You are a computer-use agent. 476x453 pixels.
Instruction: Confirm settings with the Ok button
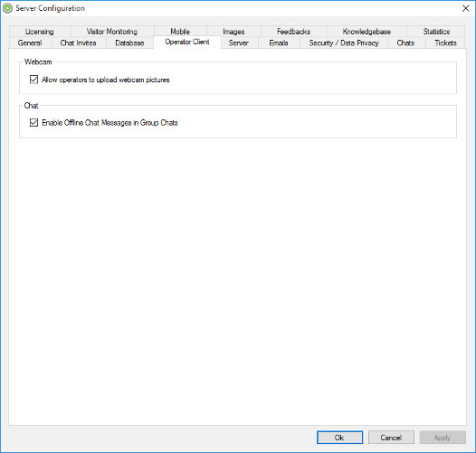tap(339, 438)
